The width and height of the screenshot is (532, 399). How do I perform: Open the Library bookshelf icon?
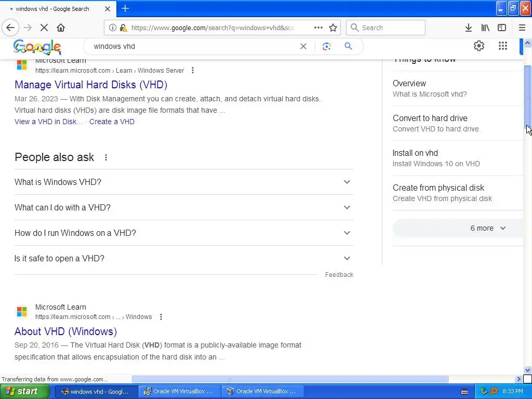pyautogui.click(x=485, y=28)
